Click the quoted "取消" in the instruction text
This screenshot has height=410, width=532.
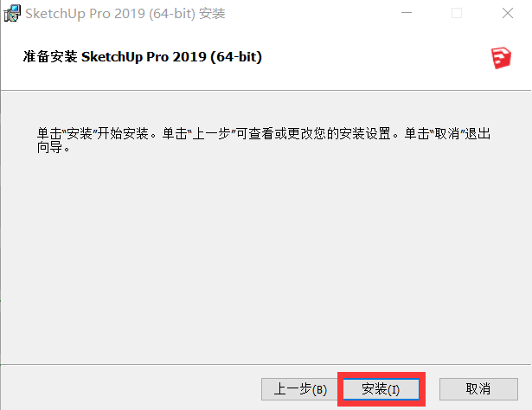tap(447, 133)
